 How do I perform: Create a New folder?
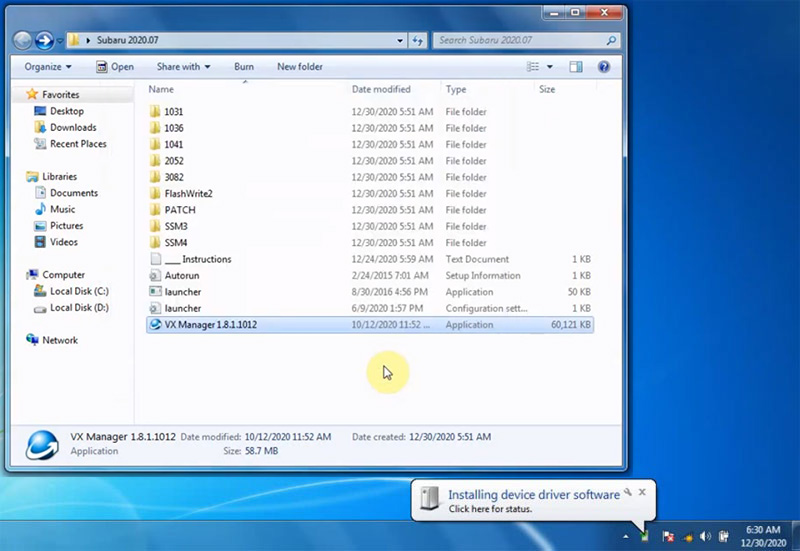click(x=300, y=67)
